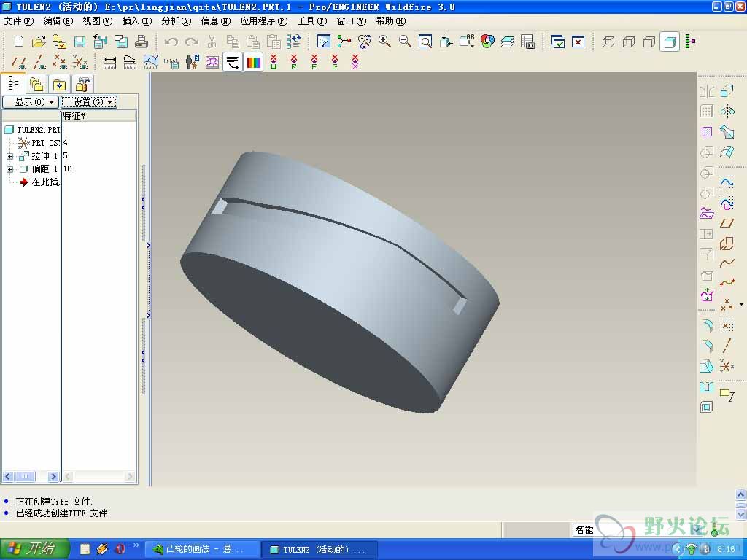Open the datum point tool flyout arrow
The height and width of the screenshot is (560, 747).
[x=741, y=304]
